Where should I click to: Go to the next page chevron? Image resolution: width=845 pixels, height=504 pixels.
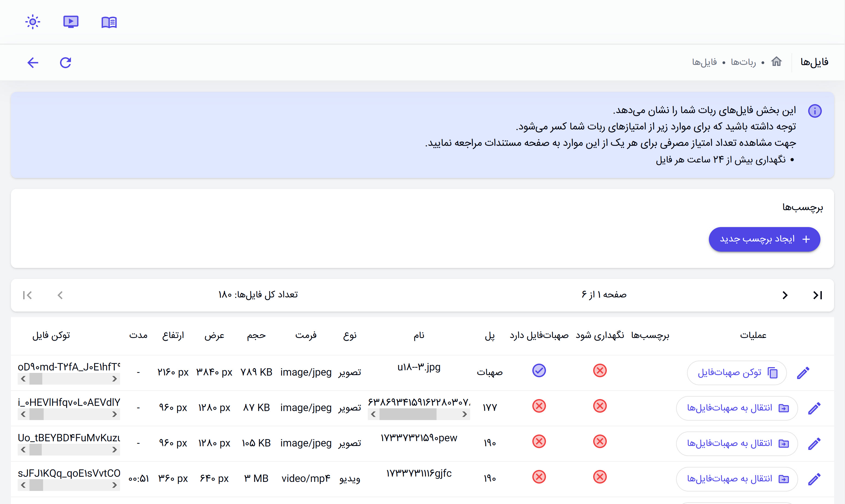[x=785, y=295]
